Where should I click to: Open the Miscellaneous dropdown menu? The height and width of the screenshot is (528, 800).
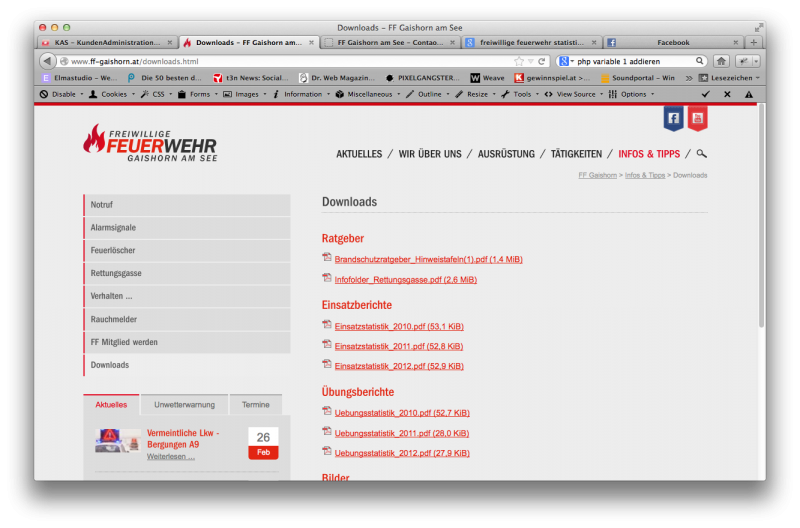click(x=367, y=94)
